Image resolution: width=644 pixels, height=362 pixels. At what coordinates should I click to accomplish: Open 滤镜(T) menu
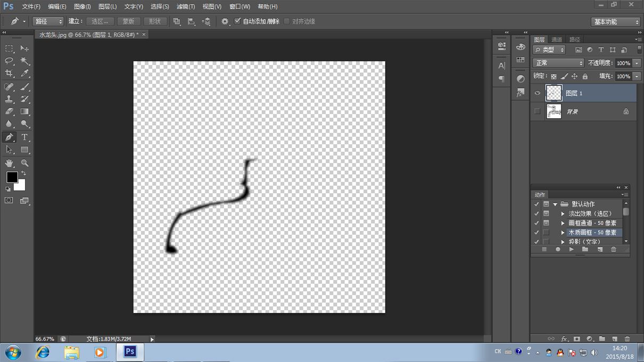[186, 6]
